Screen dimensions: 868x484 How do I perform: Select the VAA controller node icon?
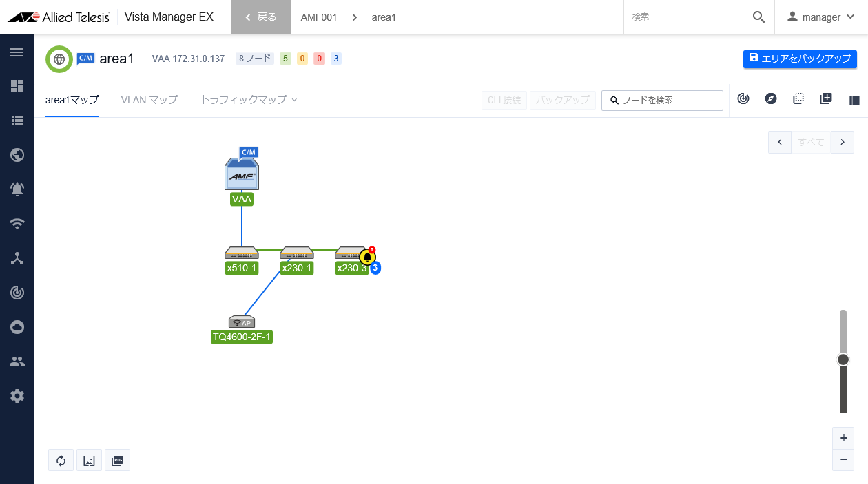(x=242, y=173)
